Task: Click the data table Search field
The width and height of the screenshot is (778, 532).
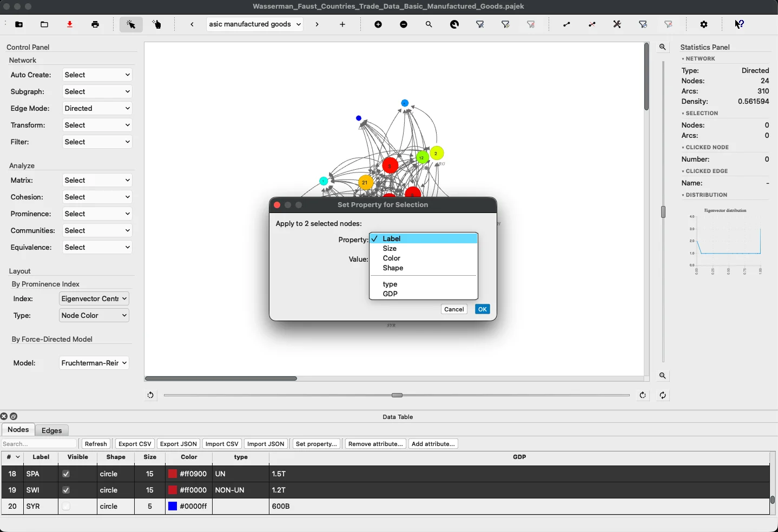Action: 39,444
